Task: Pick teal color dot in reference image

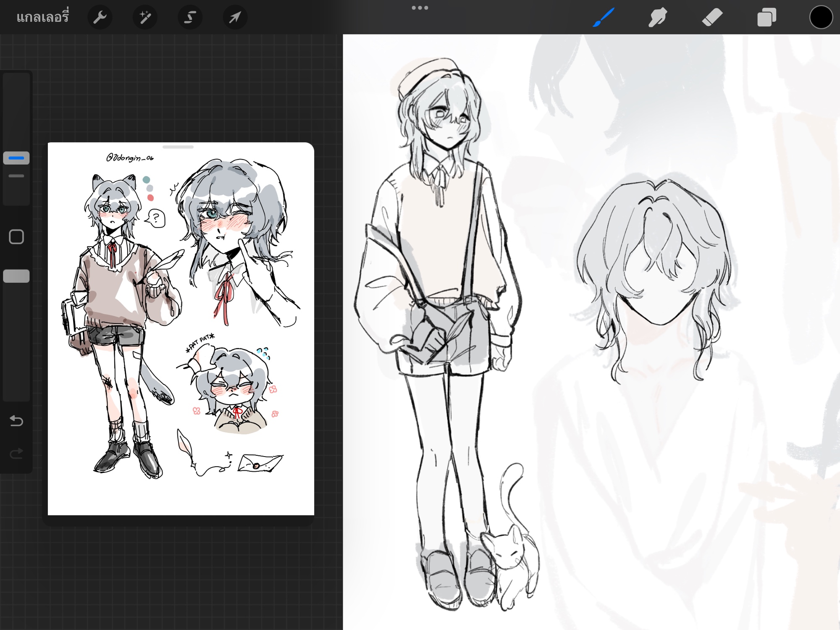Action: click(146, 180)
